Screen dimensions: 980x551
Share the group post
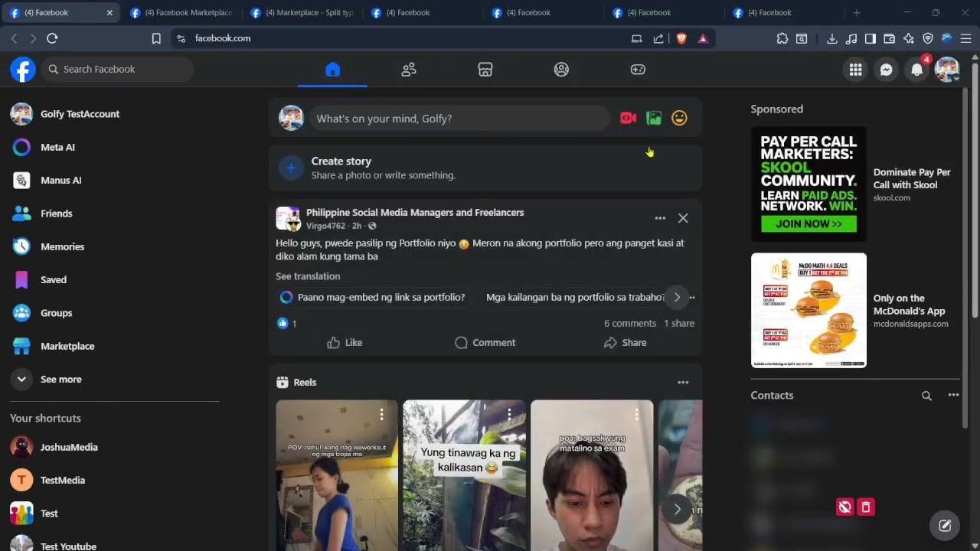(x=626, y=343)
